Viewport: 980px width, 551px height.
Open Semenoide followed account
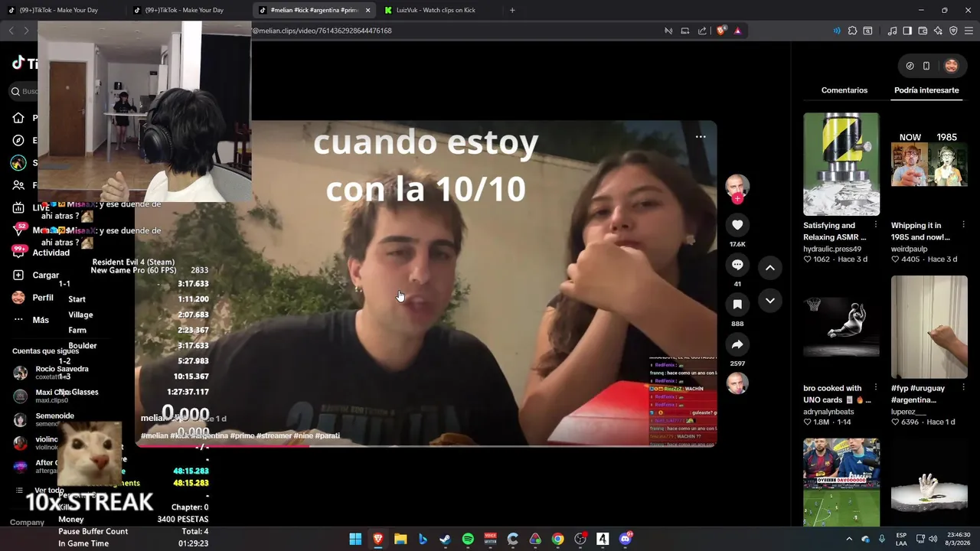(44, 419)
